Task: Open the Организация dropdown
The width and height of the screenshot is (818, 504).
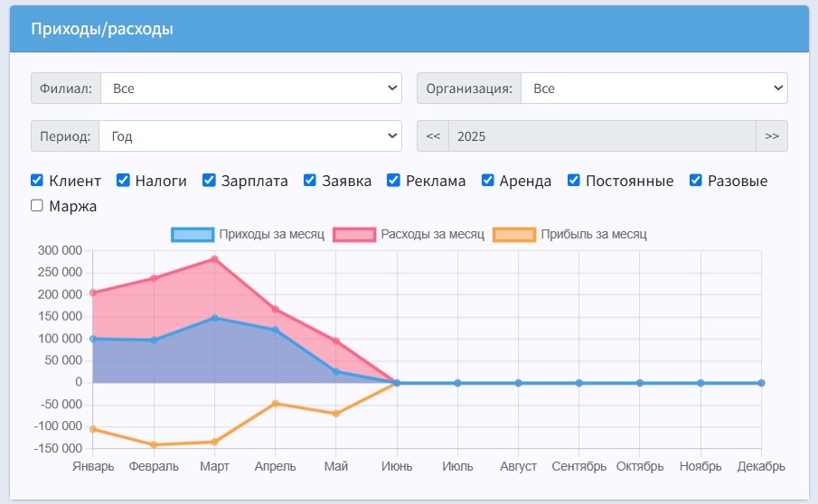Action: (x=654, y=89)
